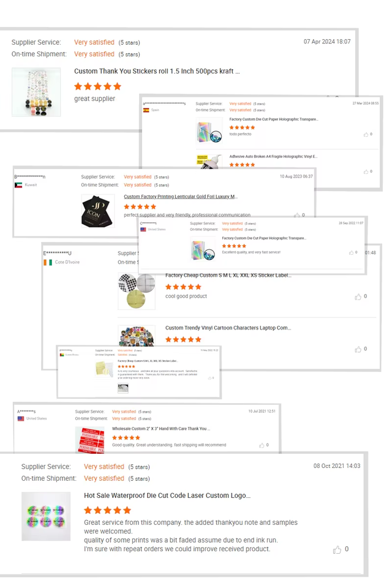The image size is (392, 588).
Task: Click the Kuwait flag icon
Action: 18,185
